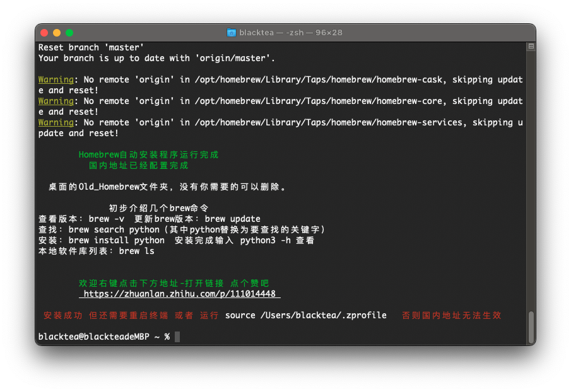The image size is (571, 392).
Task: Click the first Warning about homebrew-cask
Action: pos(56,79)
